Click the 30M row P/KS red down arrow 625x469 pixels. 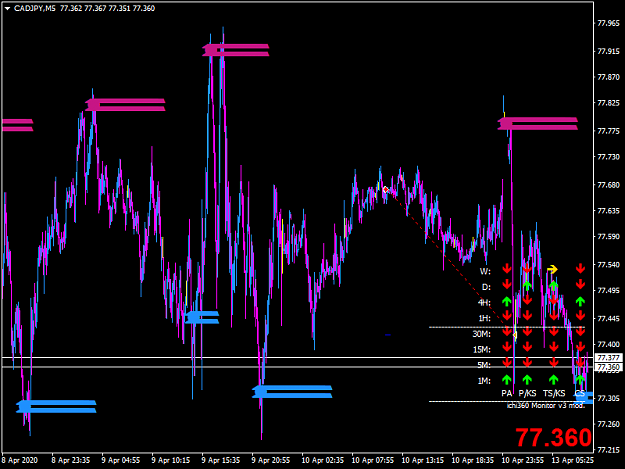click(x=527, y=332)
